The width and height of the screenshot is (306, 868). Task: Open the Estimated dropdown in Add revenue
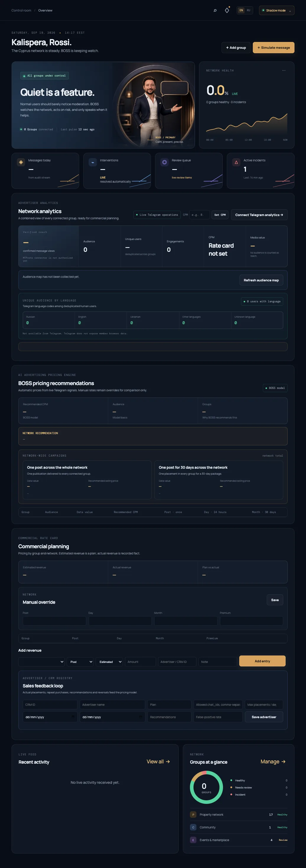pos(109,662)
